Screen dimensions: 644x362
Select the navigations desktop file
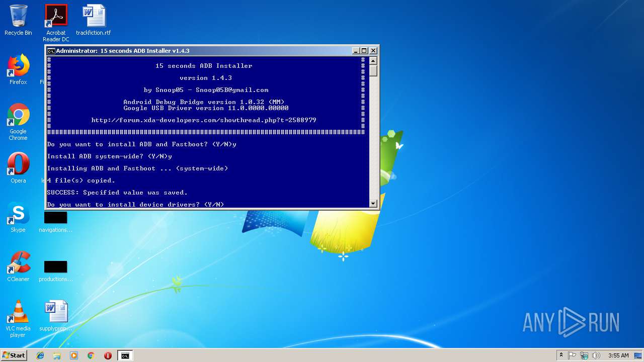[55, 222]
